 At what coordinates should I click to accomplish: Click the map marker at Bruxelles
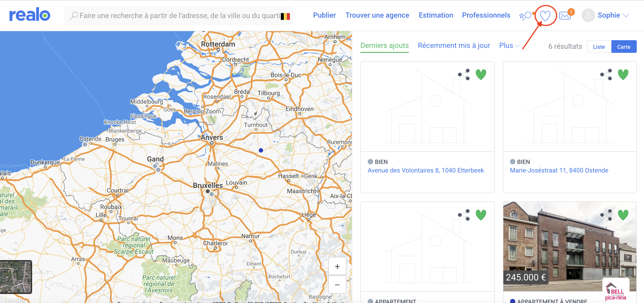(211, 194)
